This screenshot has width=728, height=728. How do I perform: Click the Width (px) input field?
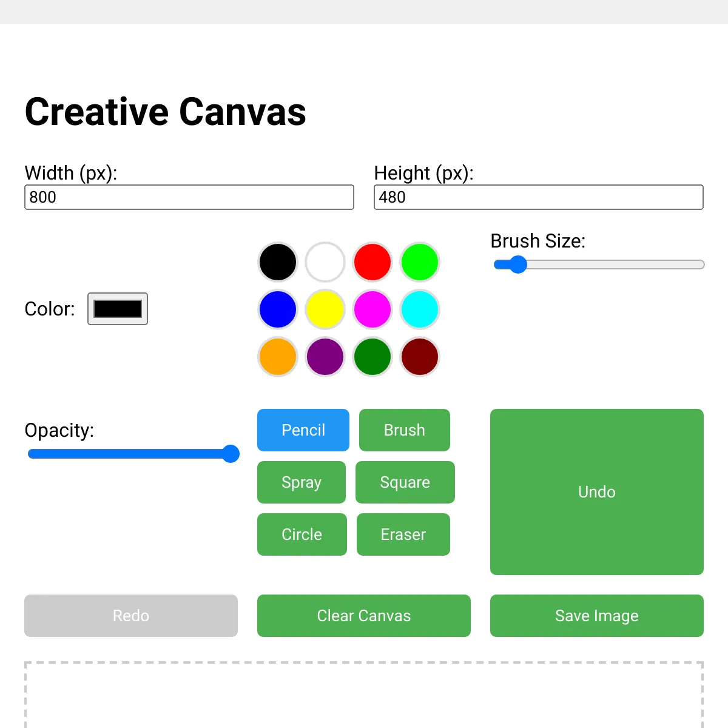[x=189, y=197]
